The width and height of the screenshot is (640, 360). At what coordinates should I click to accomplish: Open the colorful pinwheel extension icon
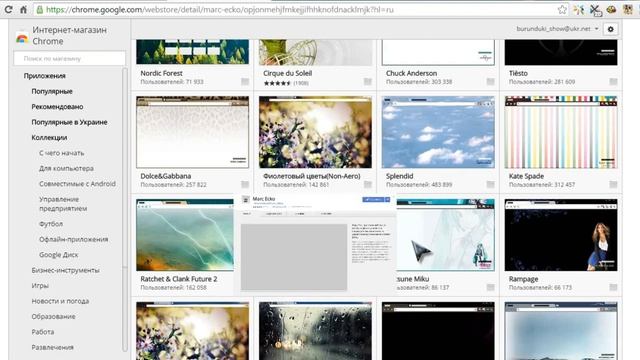(579, 9)
